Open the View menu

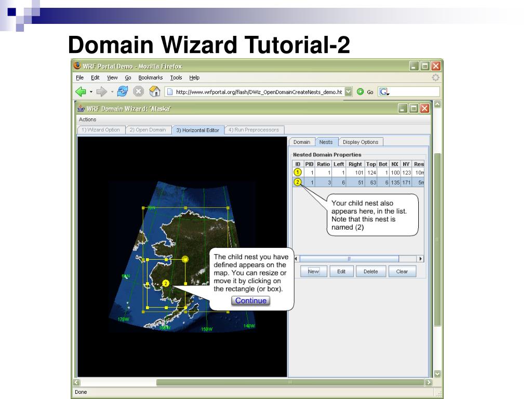point(112,78)
